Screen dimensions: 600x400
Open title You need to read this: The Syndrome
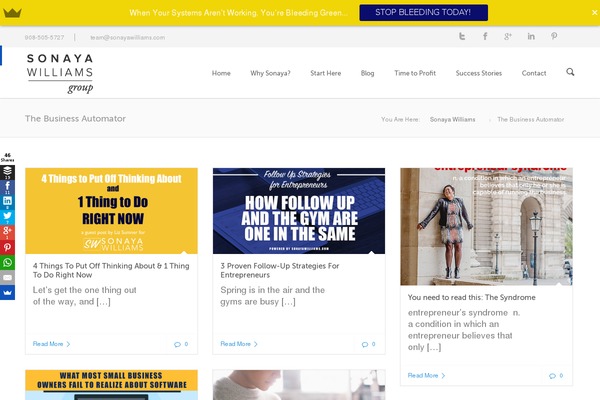pos(471,297)
